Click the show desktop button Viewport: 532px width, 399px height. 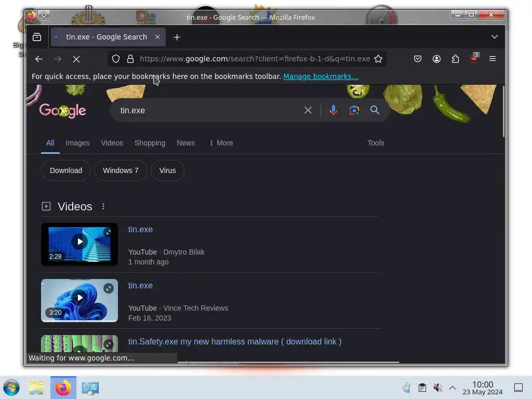click(x=518, y=388)
